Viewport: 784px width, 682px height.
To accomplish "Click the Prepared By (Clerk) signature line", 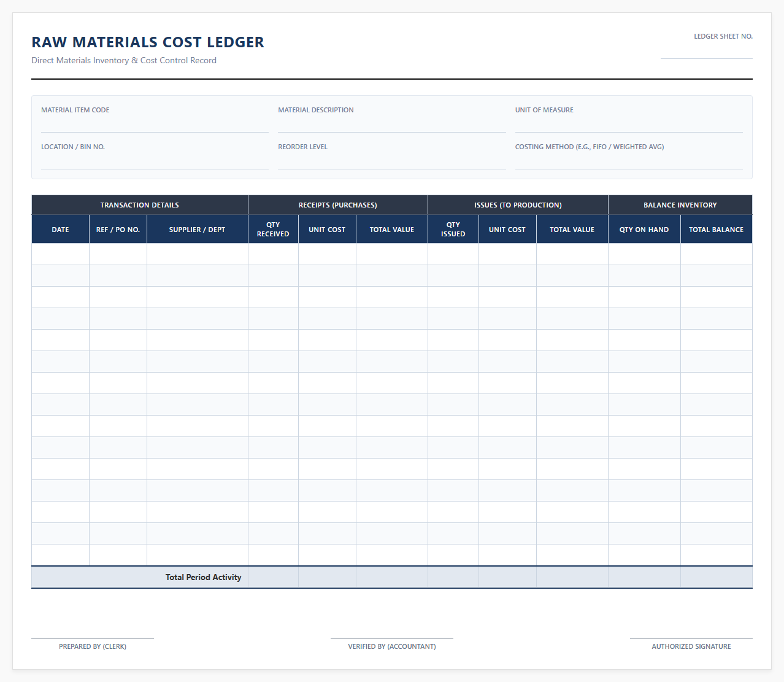I will [93, 638].
